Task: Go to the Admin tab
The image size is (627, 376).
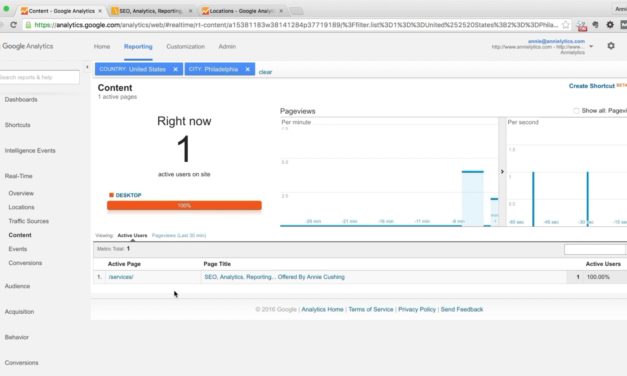Action: pos(227,46)
